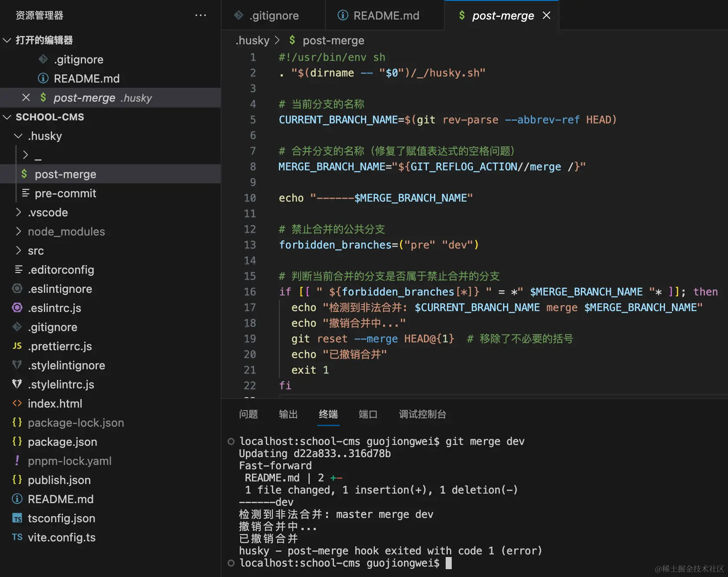Open .eslintrc.js from the file tree

pos(110,308)
